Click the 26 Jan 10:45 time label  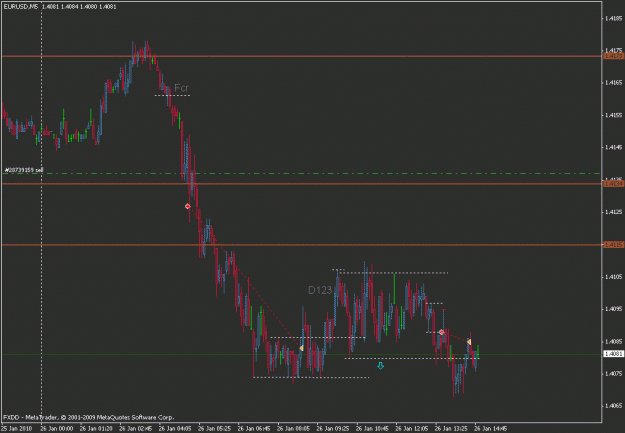click(372, 429)
